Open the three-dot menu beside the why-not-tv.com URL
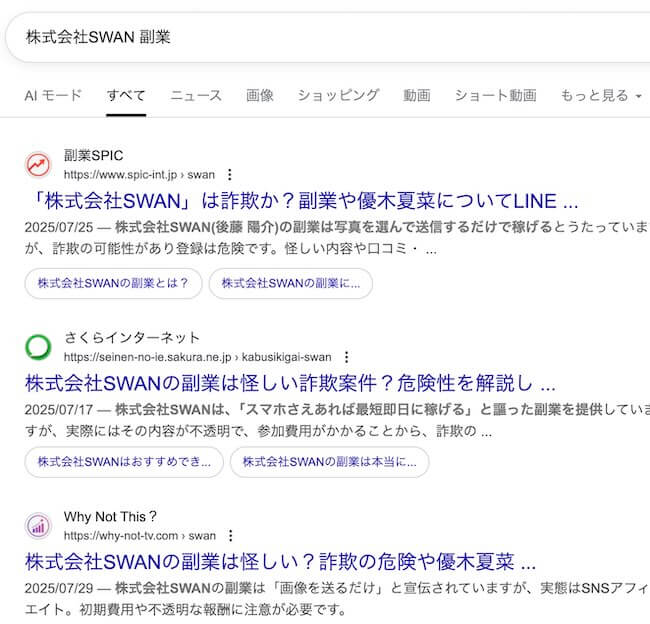This screenshot has height=624, width=650. 230,536
